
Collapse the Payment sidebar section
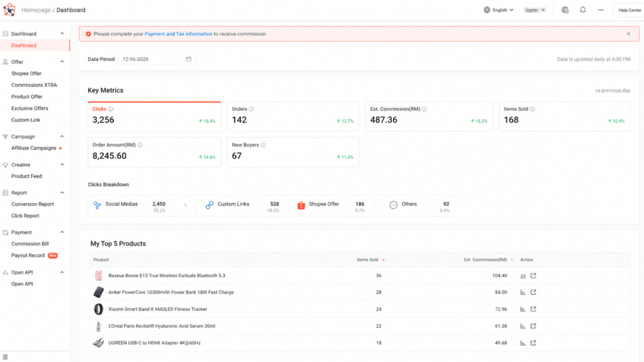point(62,233)
